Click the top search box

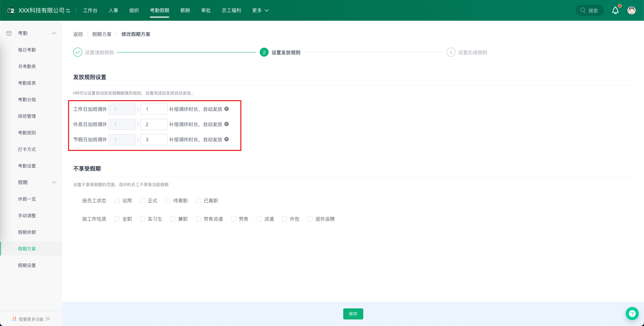(x=590, y=10)
